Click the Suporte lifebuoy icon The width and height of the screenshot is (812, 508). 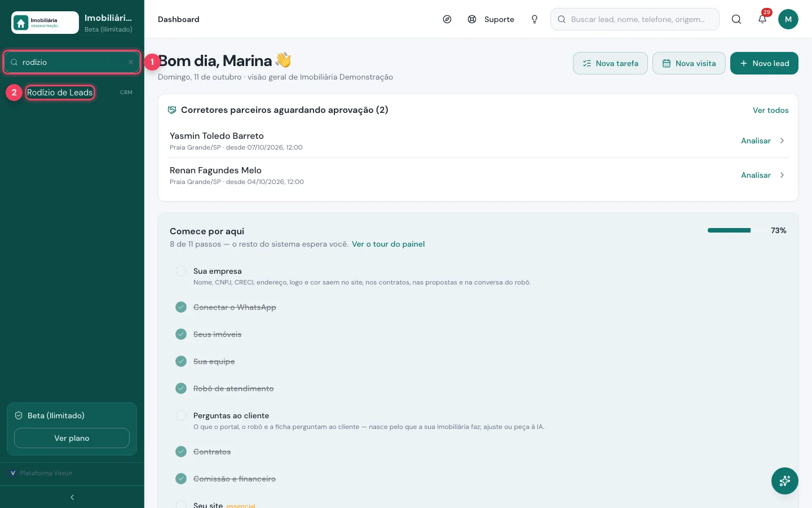pyautogui.click(x=472, y=19)
